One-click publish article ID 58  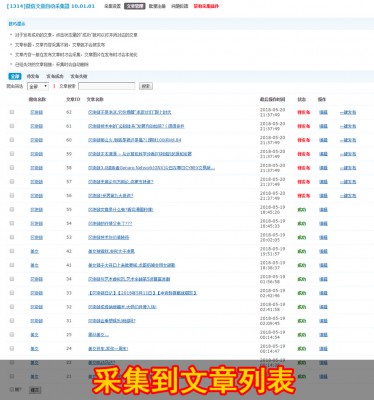coord(348,168)
